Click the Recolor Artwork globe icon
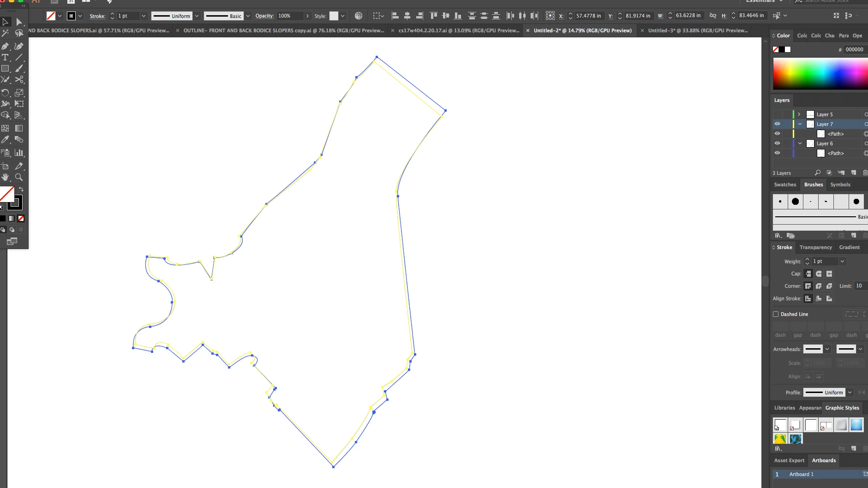 tap(359, 16)
